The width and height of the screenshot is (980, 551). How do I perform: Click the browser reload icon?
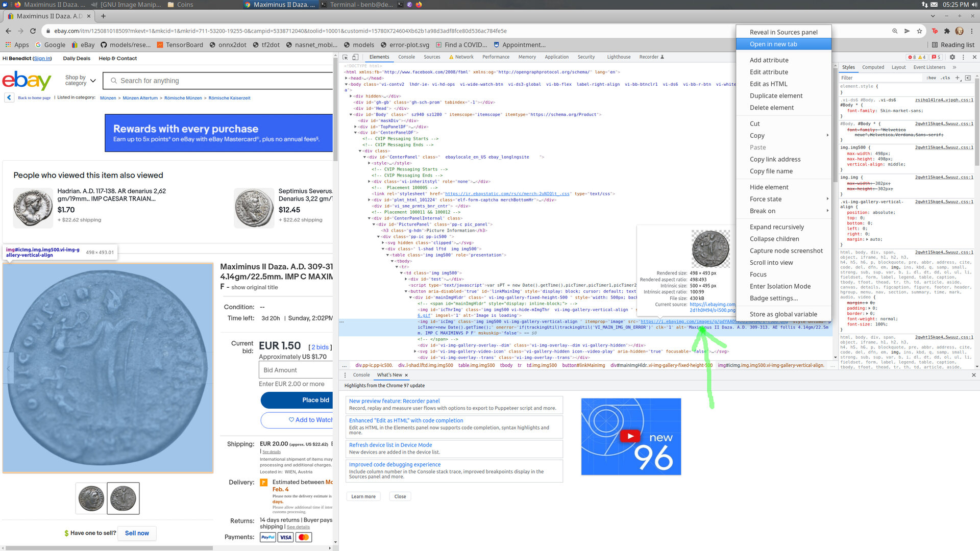click(33, 31)
